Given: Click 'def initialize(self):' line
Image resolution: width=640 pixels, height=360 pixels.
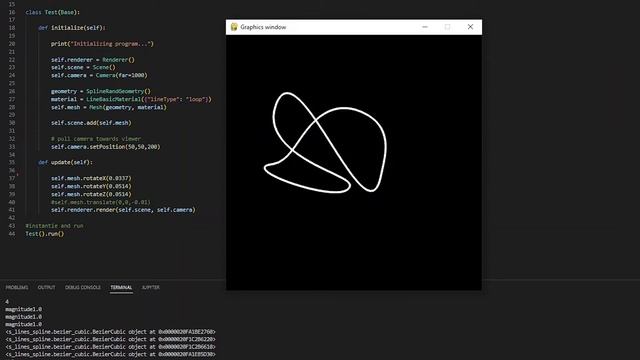Looking at the screenshot, I should click(72, 28).
